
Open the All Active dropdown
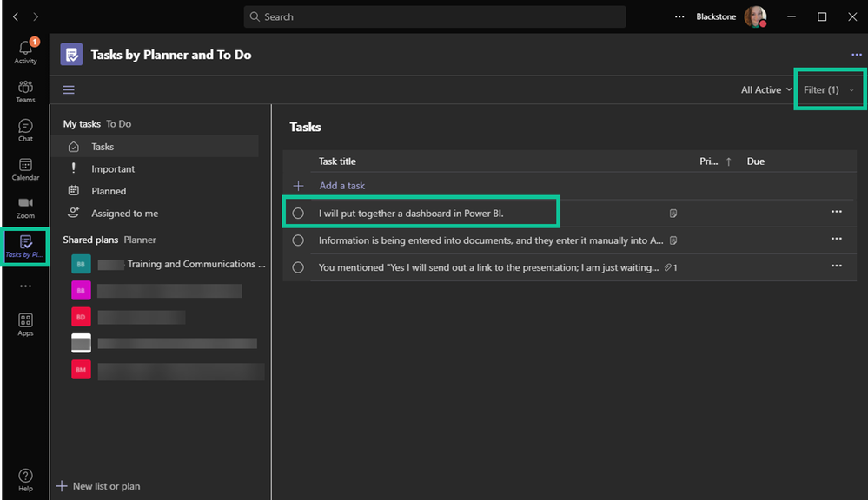[766, 89]
